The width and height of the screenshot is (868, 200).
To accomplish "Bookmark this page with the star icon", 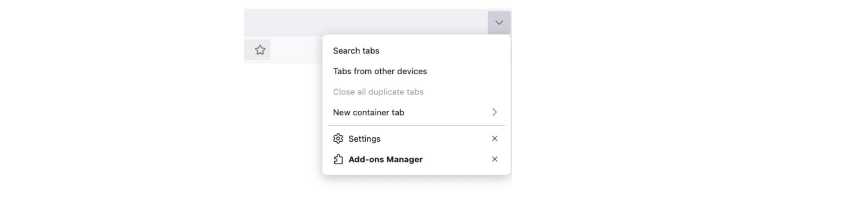I will [x=260, y=50].
